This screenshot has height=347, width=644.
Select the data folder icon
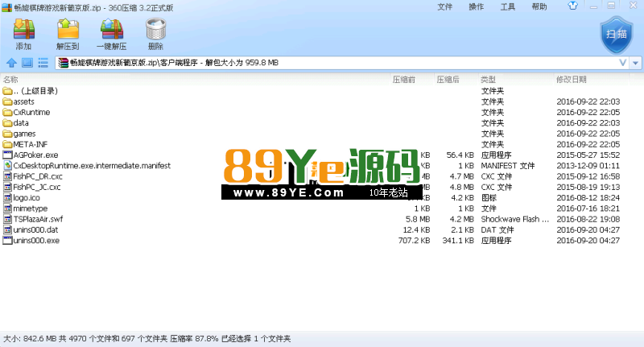point(7,123)
